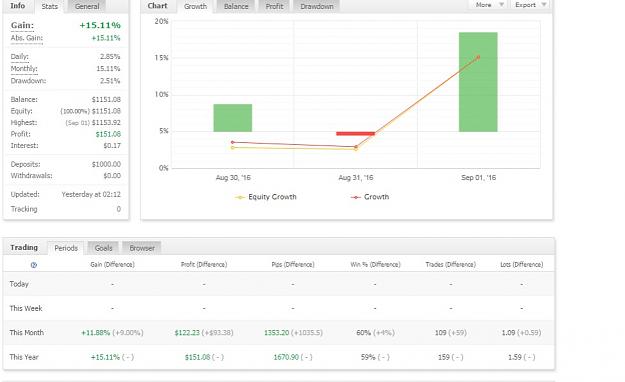Click This Month pips 1353.20
625x382 pixels.
277,333
